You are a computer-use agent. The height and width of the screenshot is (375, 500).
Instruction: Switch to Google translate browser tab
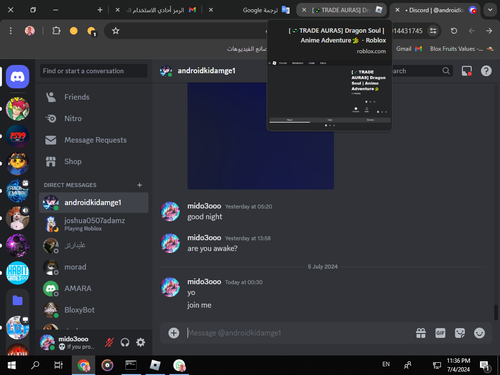[x=251, y=10]
